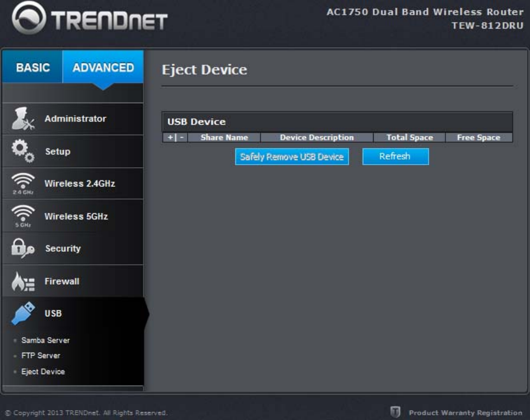Open the Security menu section
530x420 pixels.
click(73, 248)
